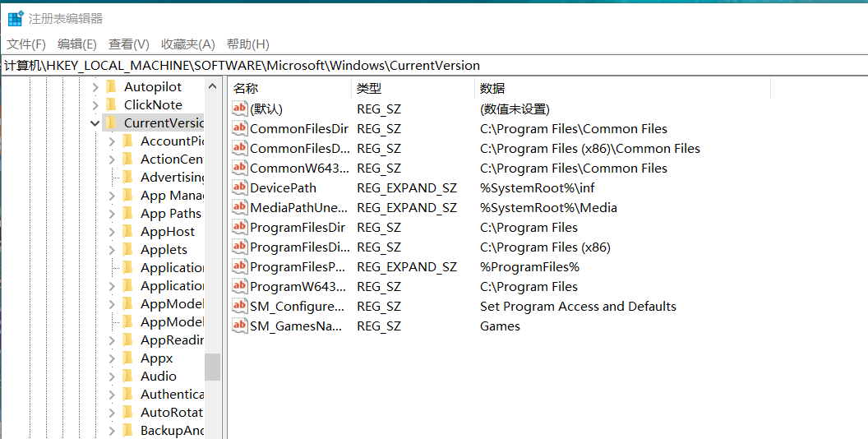This screenshot has height=439, width=868.
Task: Select the AppReadiness tree key
Action: [x=172, y=340]
